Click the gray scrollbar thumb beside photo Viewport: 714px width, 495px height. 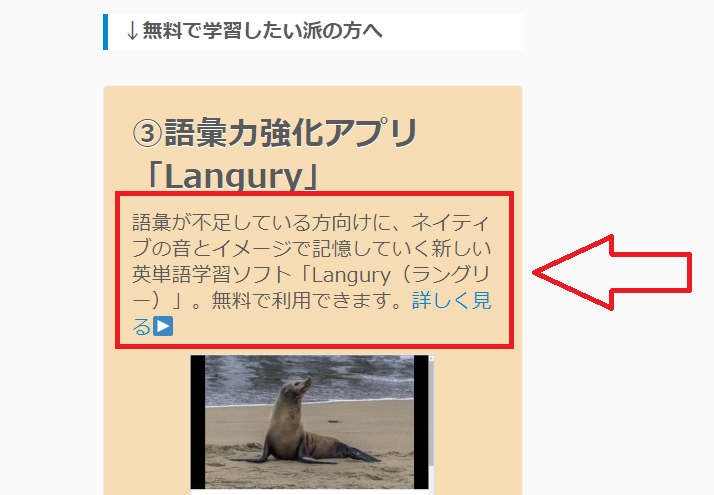tap(431, 413)
